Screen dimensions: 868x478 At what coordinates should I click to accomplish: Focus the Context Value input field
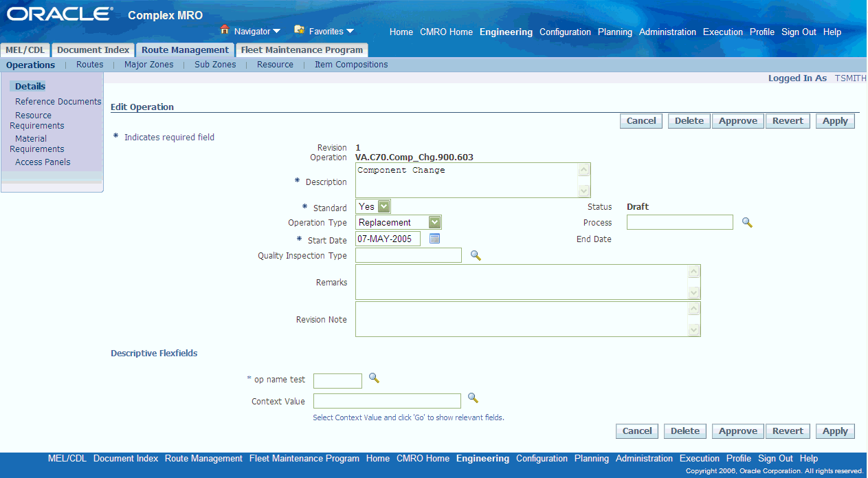pos(387,401)
